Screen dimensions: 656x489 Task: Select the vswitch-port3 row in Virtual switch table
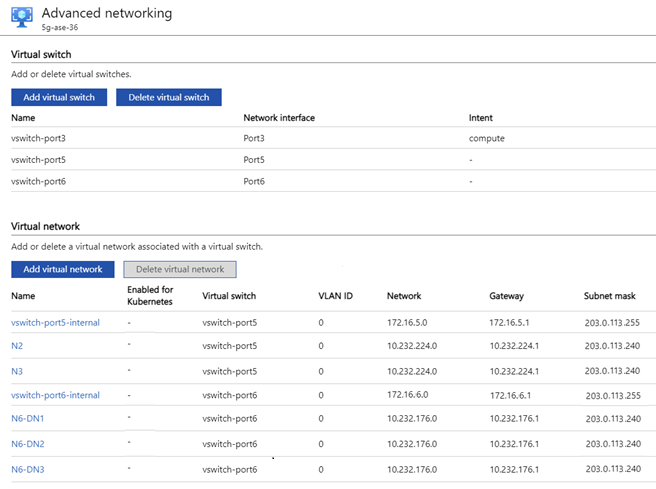(x=38, y=139)
